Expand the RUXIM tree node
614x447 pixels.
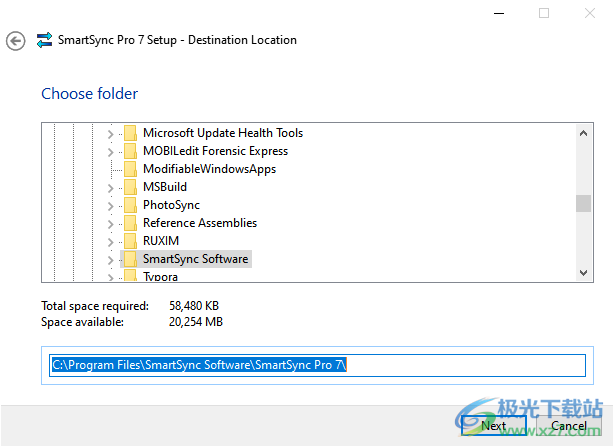(110, 242)
